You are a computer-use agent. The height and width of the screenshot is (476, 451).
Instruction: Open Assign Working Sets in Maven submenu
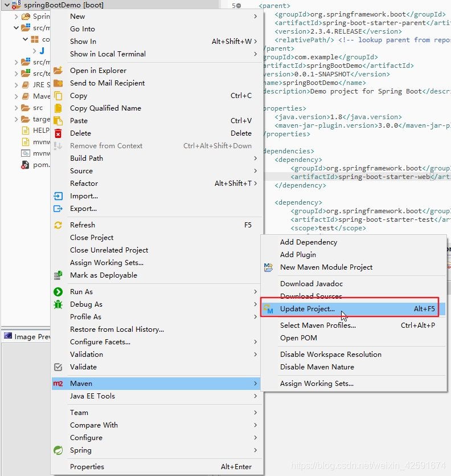pyautogui.click(x=317, y=384)
